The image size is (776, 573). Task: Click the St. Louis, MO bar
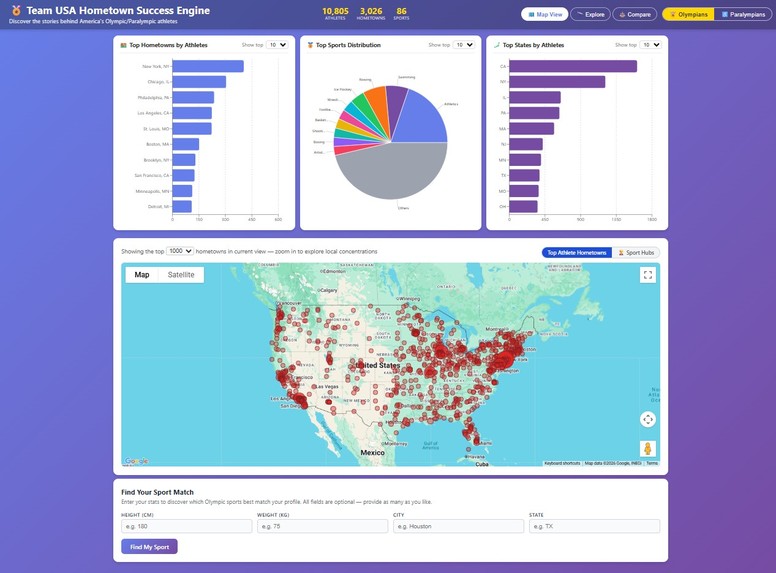192,129
